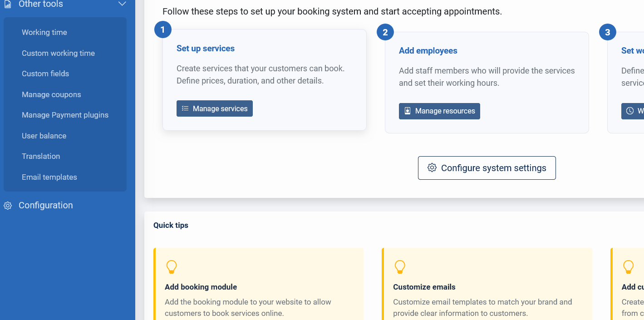The image size is (644, 320).
Task: Click the Configuration gear icon in sidebar
Action: tap(8, 206)
